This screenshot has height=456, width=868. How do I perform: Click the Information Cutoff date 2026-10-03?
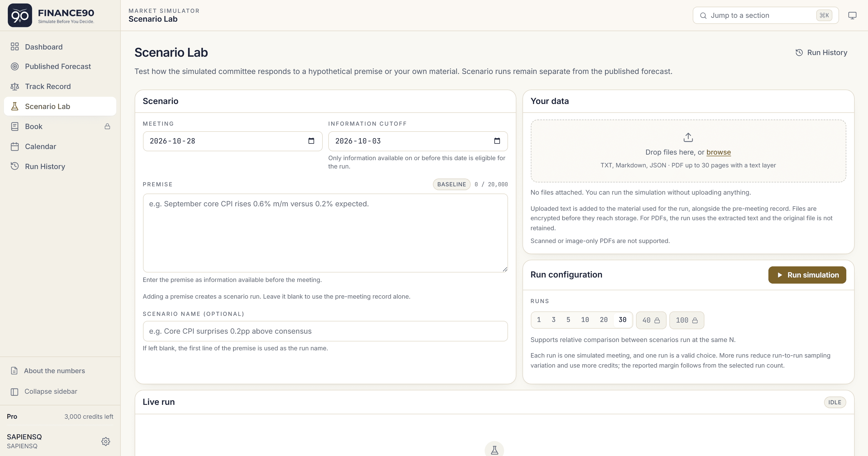click(418, 141)
